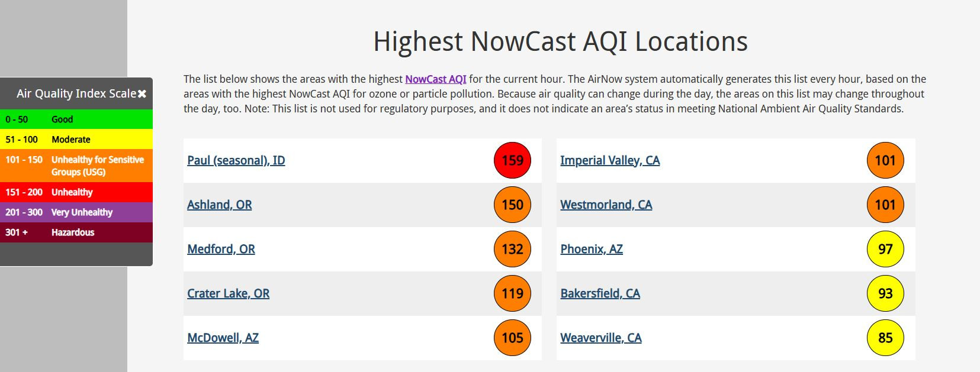Viewport: 980px width, 372px height.
Task: Open Paul (seasonal), ID location
Action: [x=236, y=160]
